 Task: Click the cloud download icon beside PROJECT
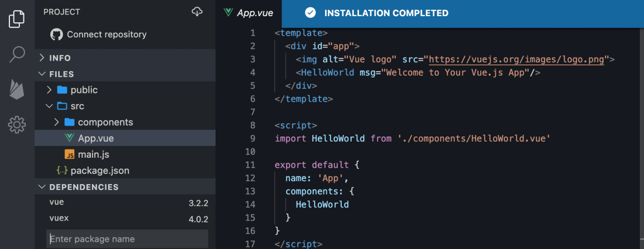click(197, 11)
